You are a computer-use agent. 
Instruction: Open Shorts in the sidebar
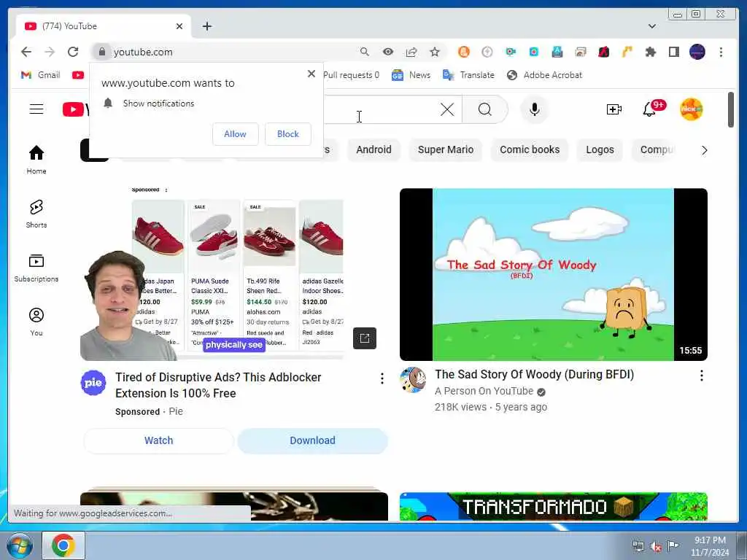36,214
